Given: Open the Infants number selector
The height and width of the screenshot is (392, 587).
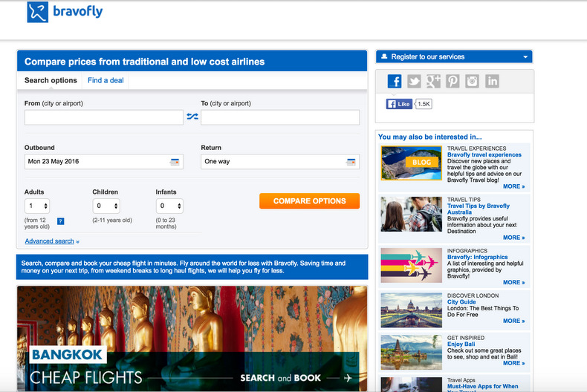Looking at the screenshot, I should click(x=169, y=206).
